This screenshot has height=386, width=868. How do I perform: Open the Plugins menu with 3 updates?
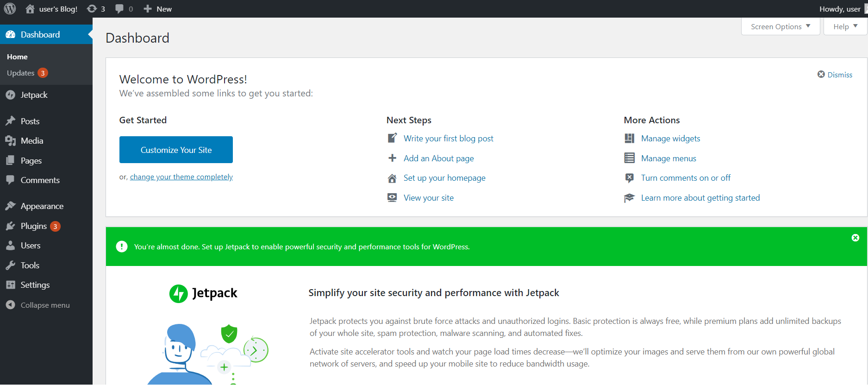pos(46,226)
